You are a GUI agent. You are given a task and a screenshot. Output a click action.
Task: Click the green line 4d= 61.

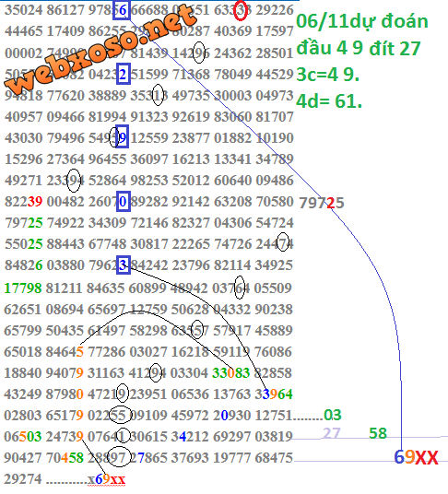(329, 101)
